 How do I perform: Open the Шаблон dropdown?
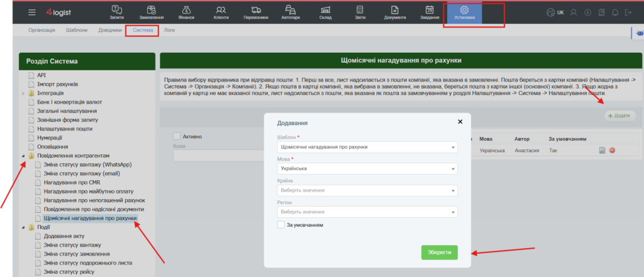367,147
